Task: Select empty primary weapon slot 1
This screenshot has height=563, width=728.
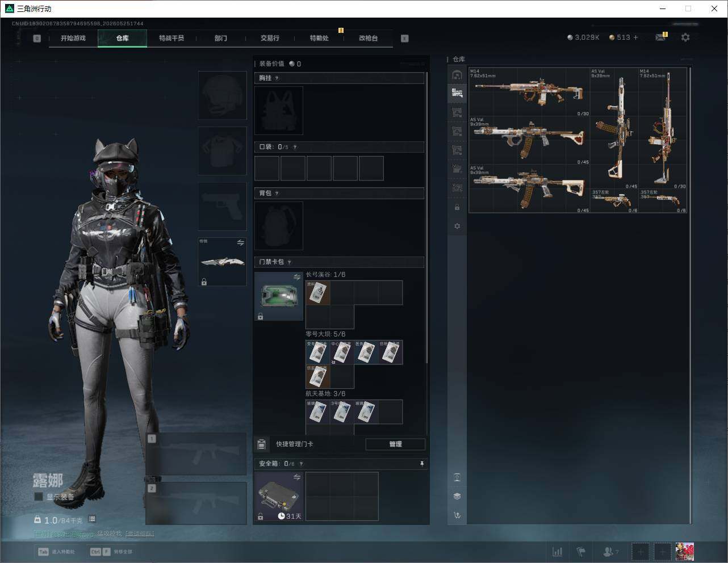Action: pos(196,454)
